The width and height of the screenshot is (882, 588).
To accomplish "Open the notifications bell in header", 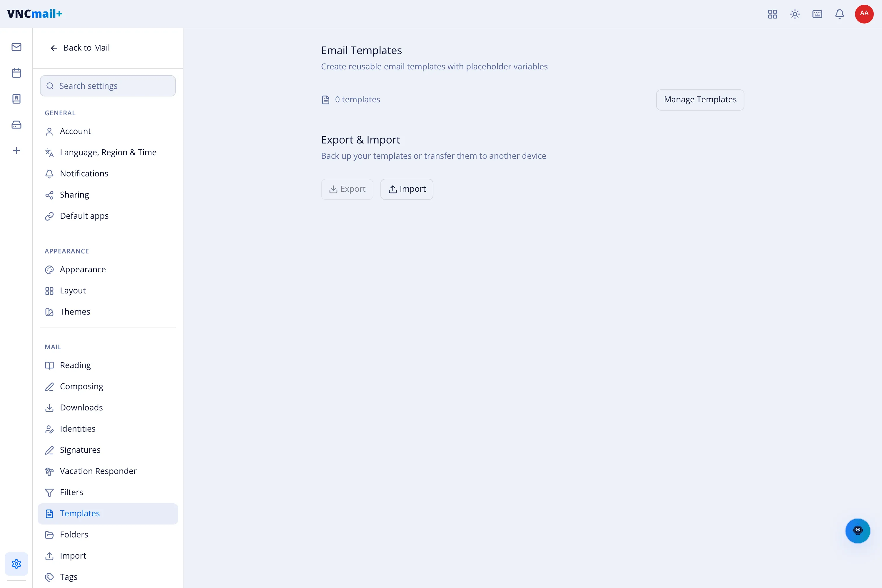I will 840,14.
